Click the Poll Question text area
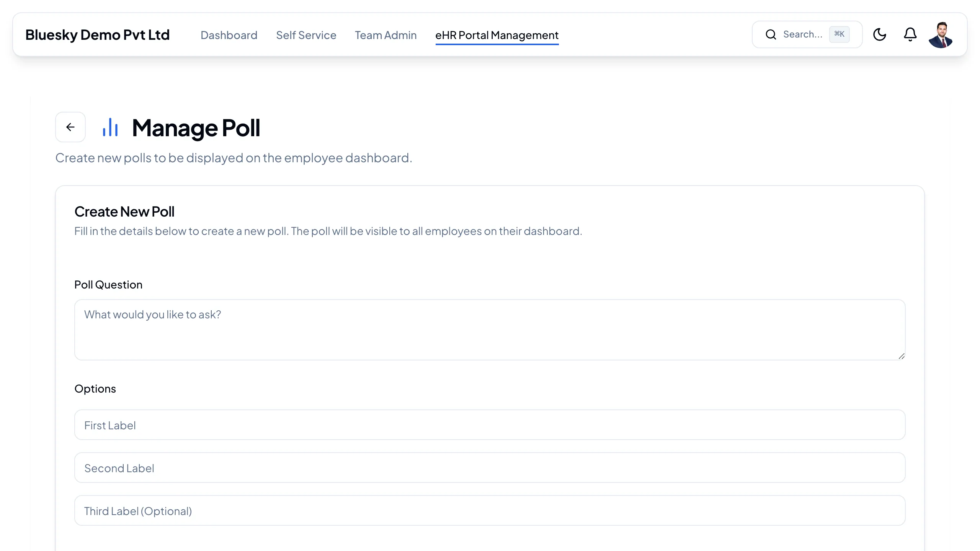The width and height of the screenshot is (980, 551). click(490, 329)
